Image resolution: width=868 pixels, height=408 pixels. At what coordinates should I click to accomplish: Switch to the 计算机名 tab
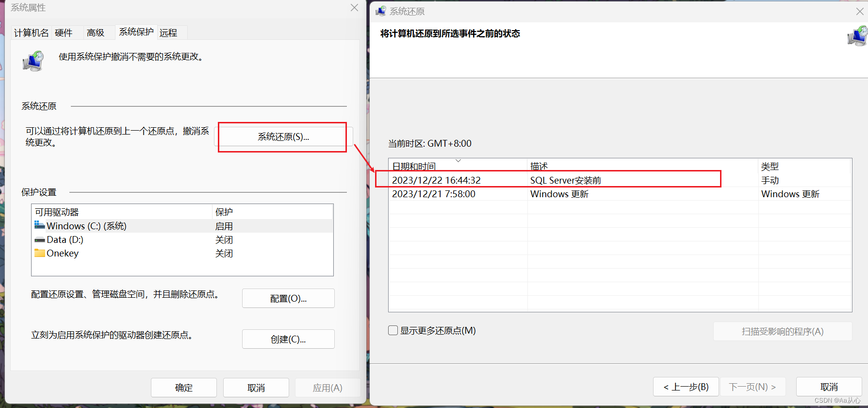tap(31, 33)
